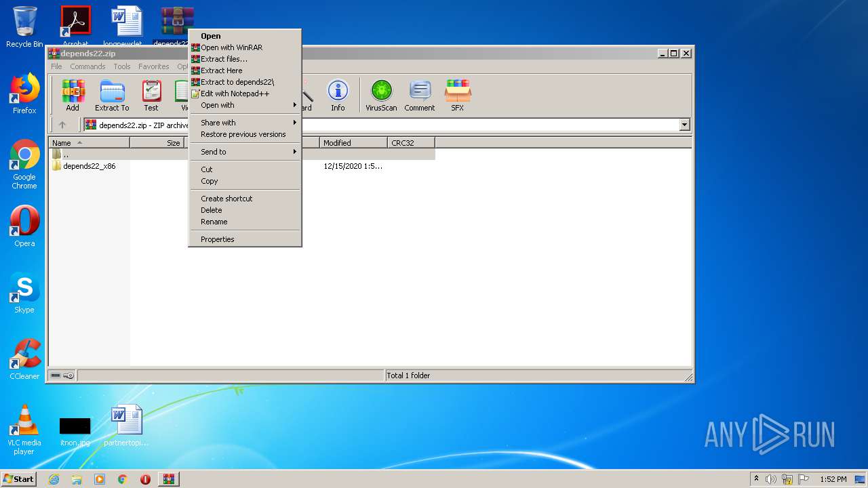The height and width of the screenshot is (488, 868).
Task: Click the Chrome taskbar icon
Action: (123, 479)
